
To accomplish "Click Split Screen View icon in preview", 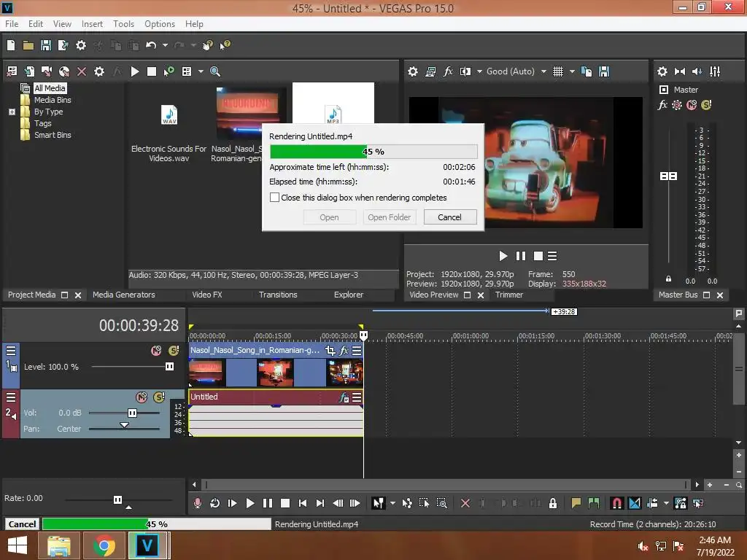I will pyautogui.click(x=465, y=71).
